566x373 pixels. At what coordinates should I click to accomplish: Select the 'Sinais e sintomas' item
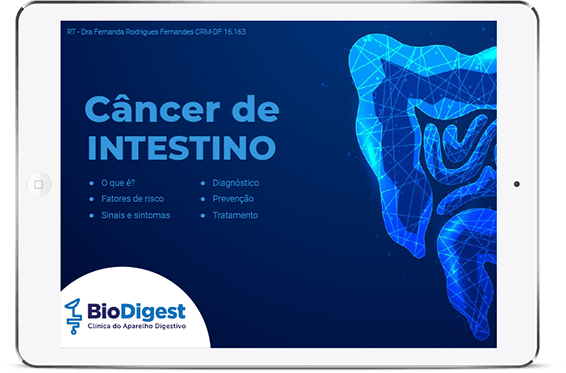[136, 215]
